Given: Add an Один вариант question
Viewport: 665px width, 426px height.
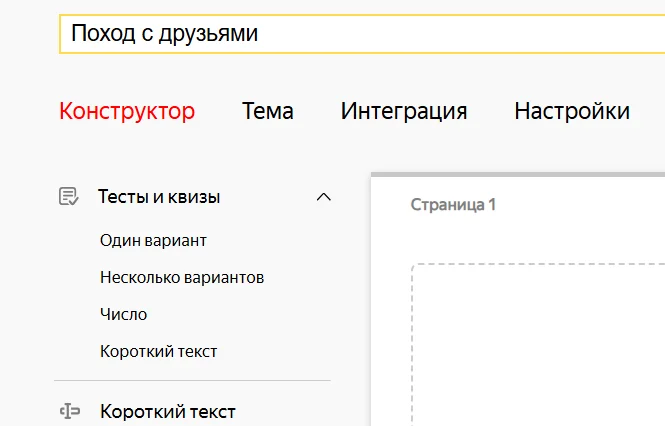Looking at the screenshot, I should (x=154, y=240).
